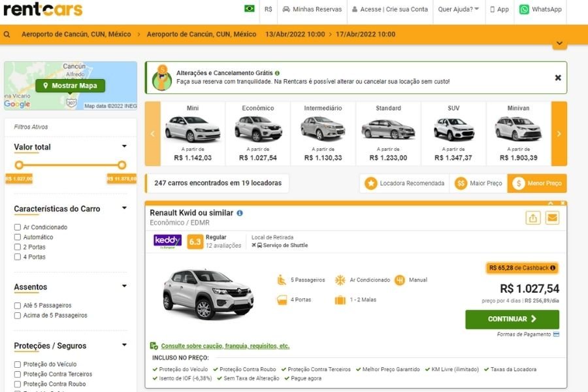Viewport: 588px width, 392px height.
Task: Check the 2 Portas filter
Action: click(17, 247)
